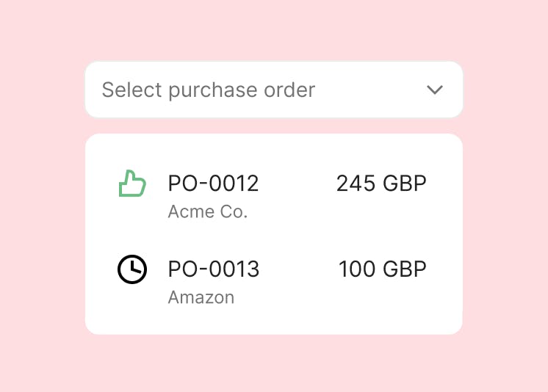The width and height of the screenshot is (548, 392).
Task: Open the Select purchase order dropdown
Action: (274, 90)
